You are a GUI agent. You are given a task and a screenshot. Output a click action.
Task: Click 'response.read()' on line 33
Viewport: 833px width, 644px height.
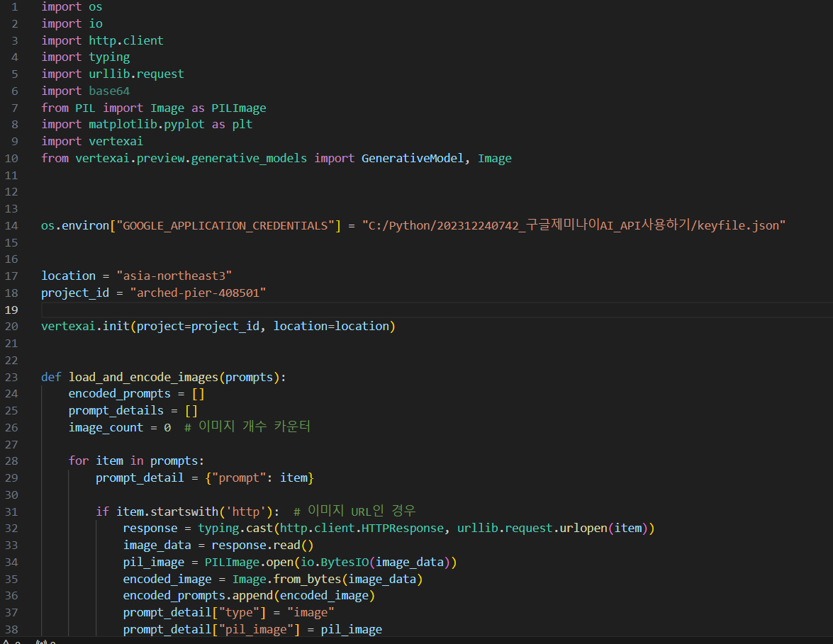tap(262, 546)
